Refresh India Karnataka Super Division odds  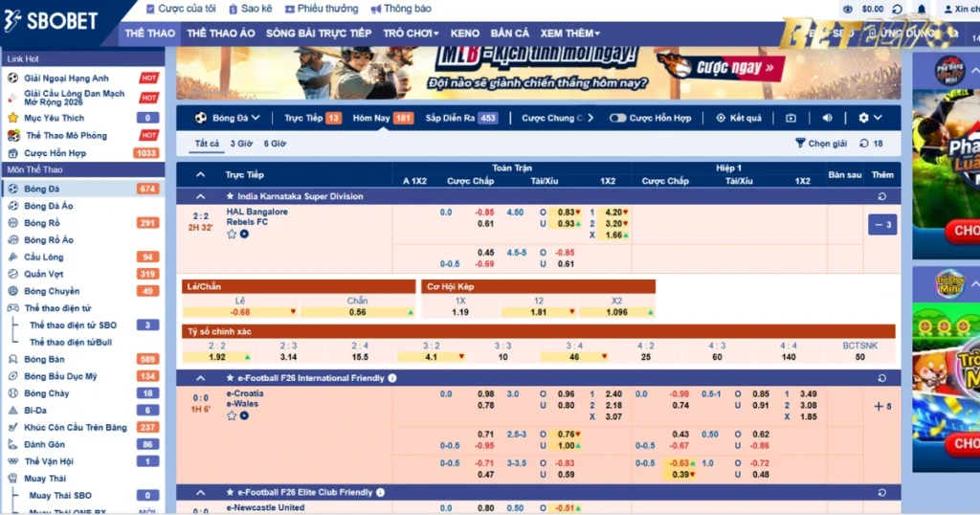pyautogui.click(x=881, y=196)
